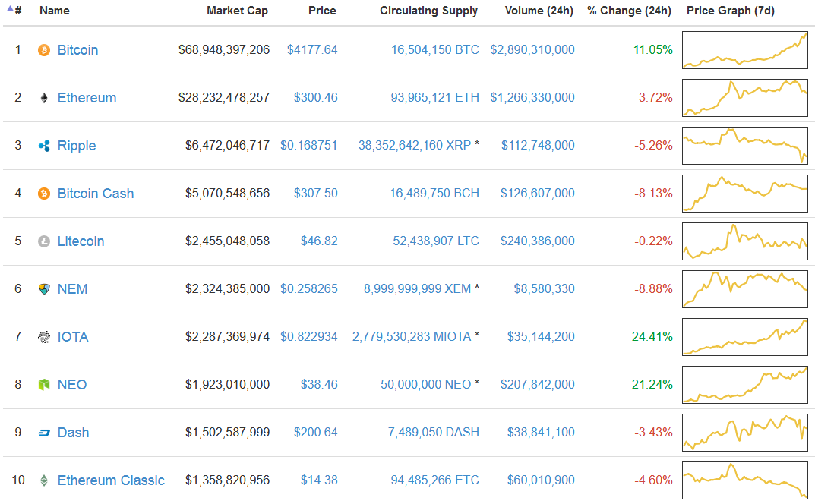Image resolution: width=815 pixels, height=504 pixels.
Task: Click IOTA price $0.822934
Action: pos(308,337)
